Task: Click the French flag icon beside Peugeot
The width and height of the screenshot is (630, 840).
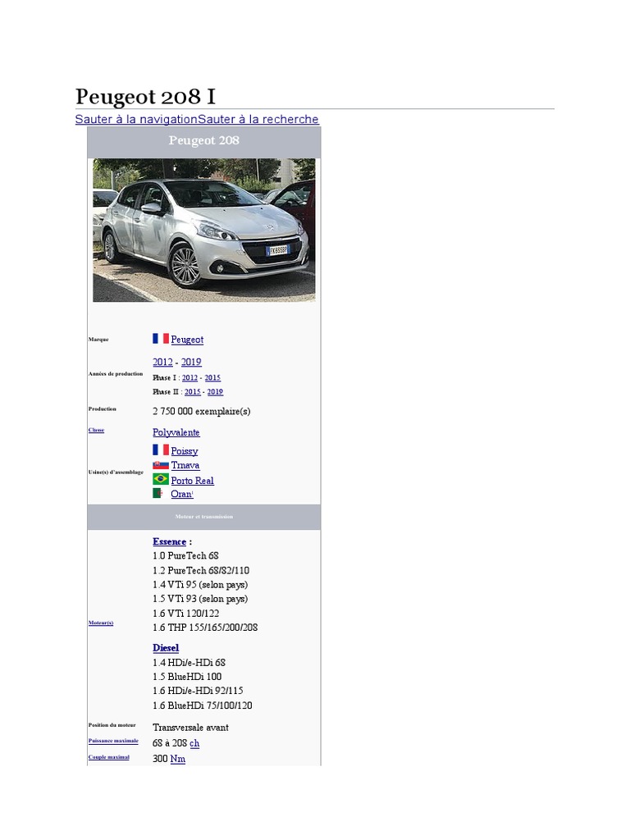Action: [161, 339]
